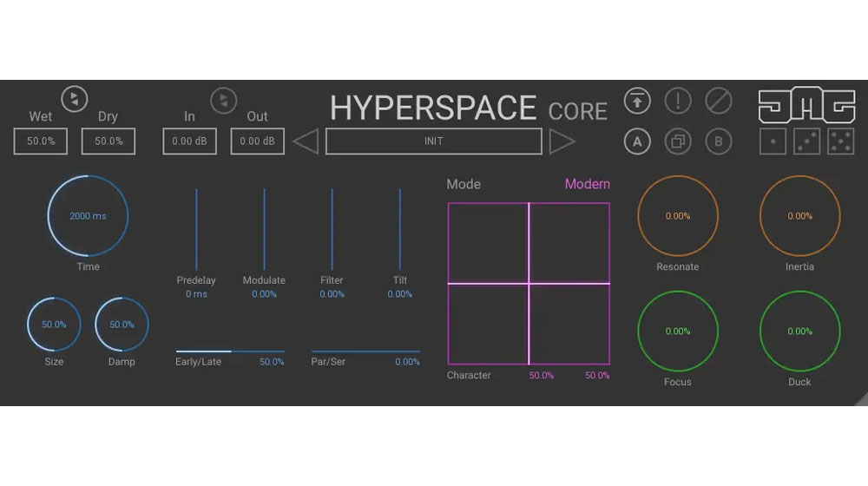Click the Dry 50.0% value field

coord(108,141)
